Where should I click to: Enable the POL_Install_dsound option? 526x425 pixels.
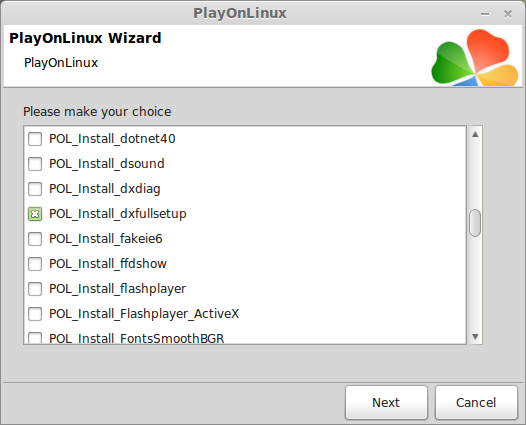tap(35, 164)
